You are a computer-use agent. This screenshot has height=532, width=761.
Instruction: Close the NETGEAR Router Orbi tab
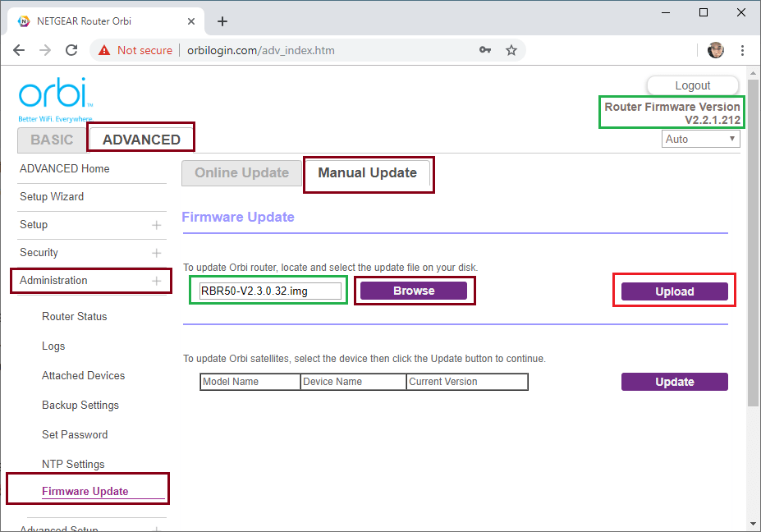(x=191, y=21)
